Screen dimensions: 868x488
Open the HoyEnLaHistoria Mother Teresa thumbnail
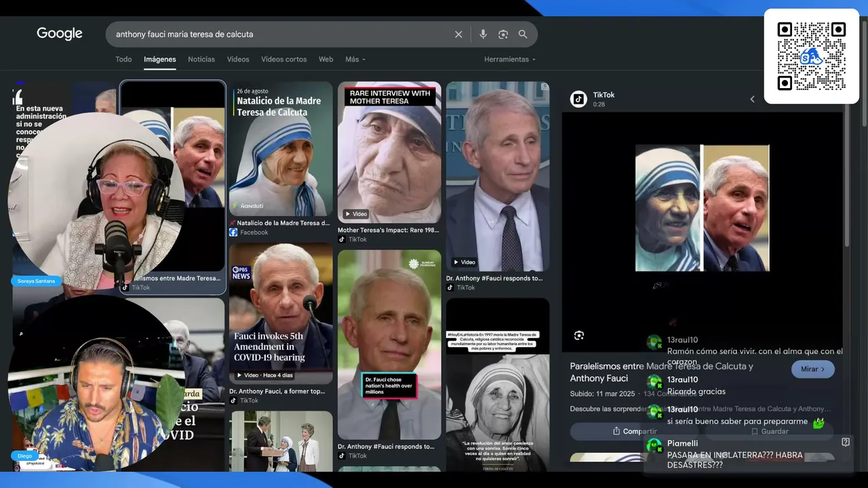click(x=498, y=385)
